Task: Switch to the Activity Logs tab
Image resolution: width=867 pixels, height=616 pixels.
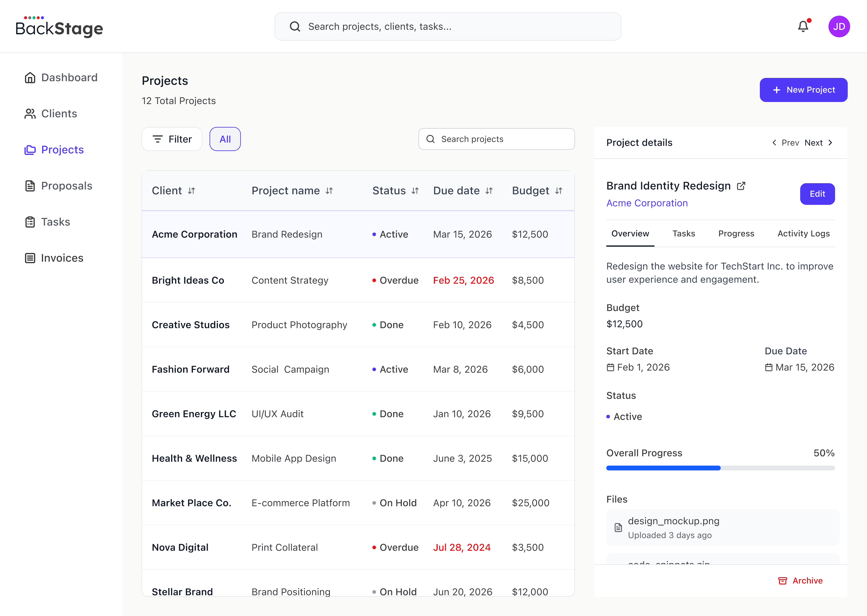Action: 803,234
